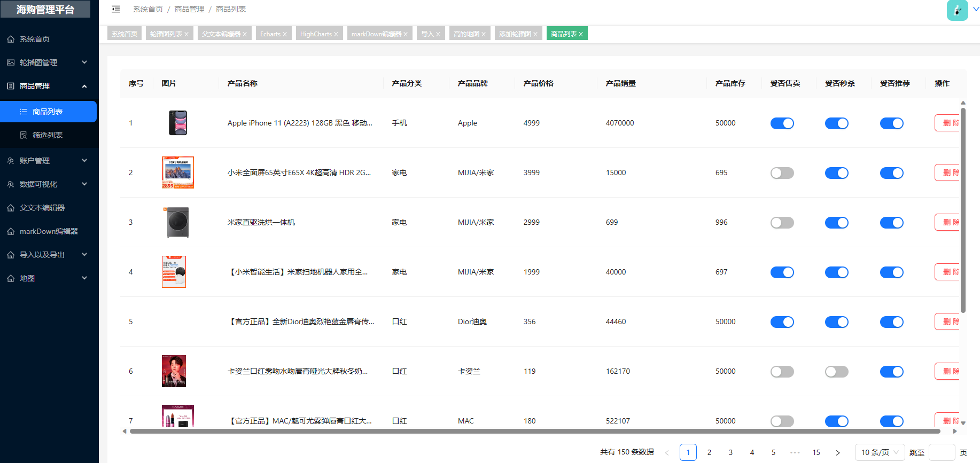Click the 系统首页 home icon in the sidebar
The width and height of the screenshot is (980, 463).
click(11, 39)
